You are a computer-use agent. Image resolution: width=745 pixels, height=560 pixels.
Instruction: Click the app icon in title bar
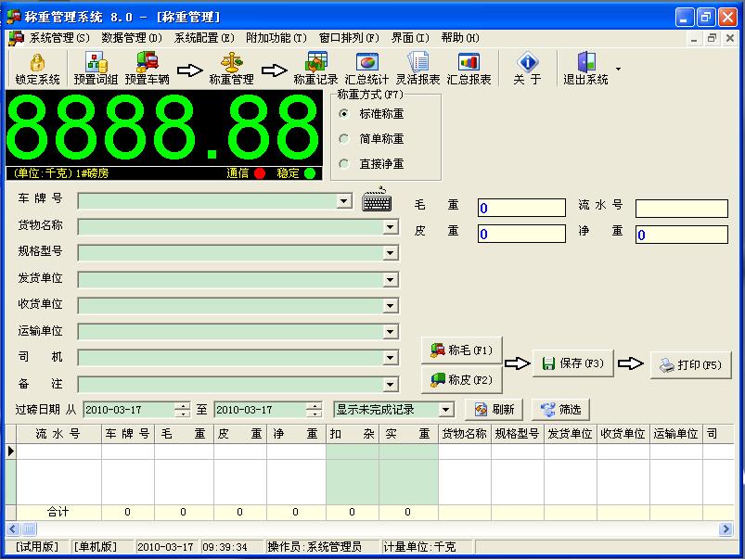click(13, 17)
